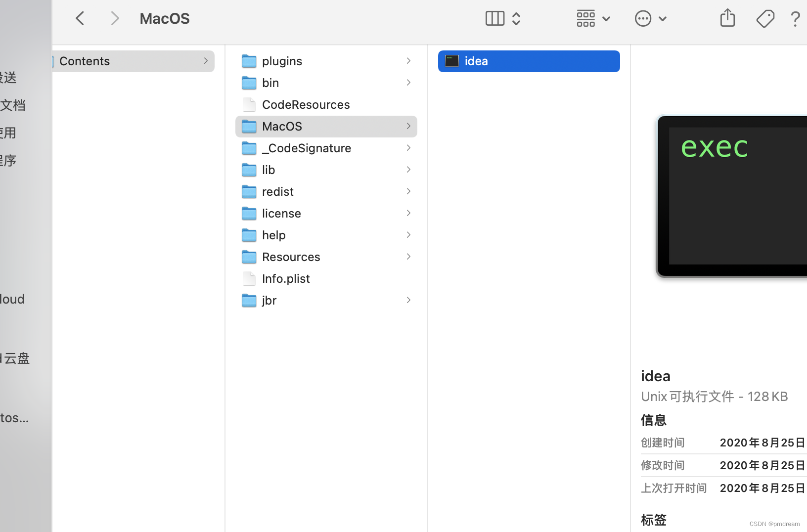Expand the _CodeSignature folder chevron
The image size is (807, 532).
[x=408, y=148]
